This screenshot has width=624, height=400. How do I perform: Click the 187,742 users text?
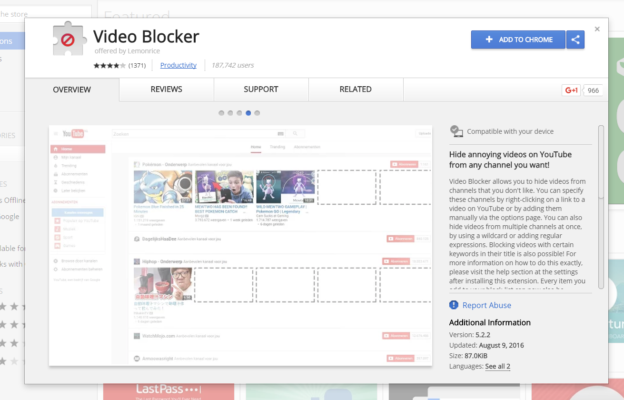coord(232,65)
